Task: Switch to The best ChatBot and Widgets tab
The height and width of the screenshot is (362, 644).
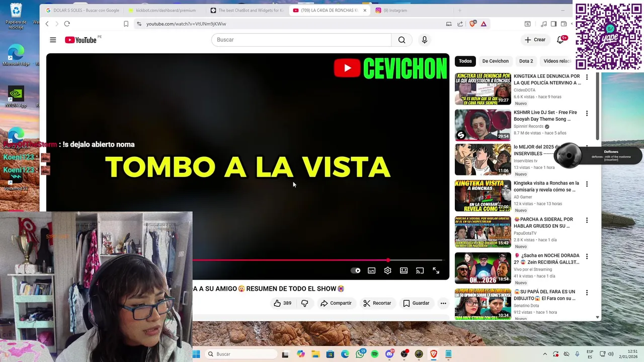Action: (247, 10)
